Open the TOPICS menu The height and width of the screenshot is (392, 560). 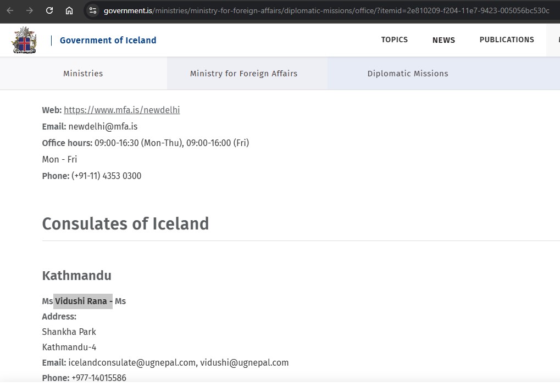tap(394, 40)
